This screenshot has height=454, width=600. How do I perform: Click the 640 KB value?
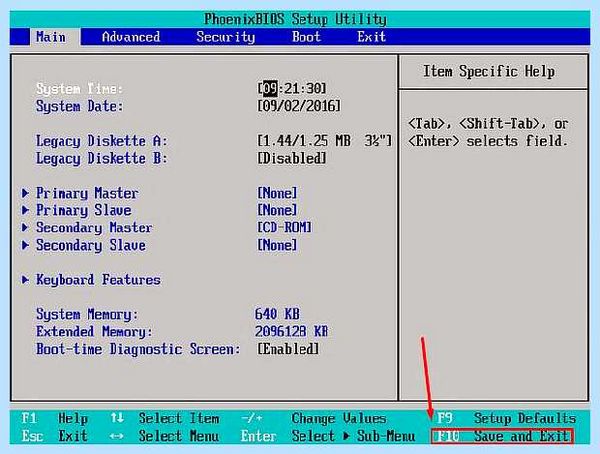277,314
